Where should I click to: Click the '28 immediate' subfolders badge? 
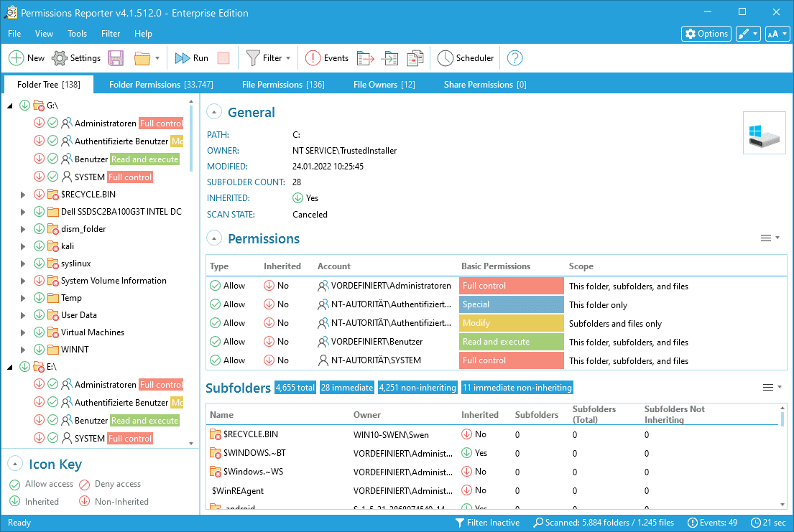[347, 388]
